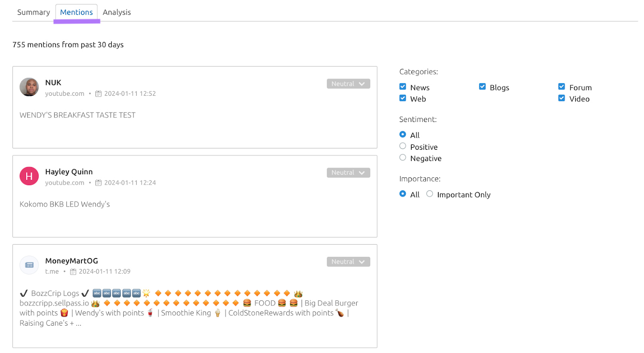
Task: Click the t.me source link on MoneyMartOG's card
Action: pyautogui.click(x=52, y=271)
